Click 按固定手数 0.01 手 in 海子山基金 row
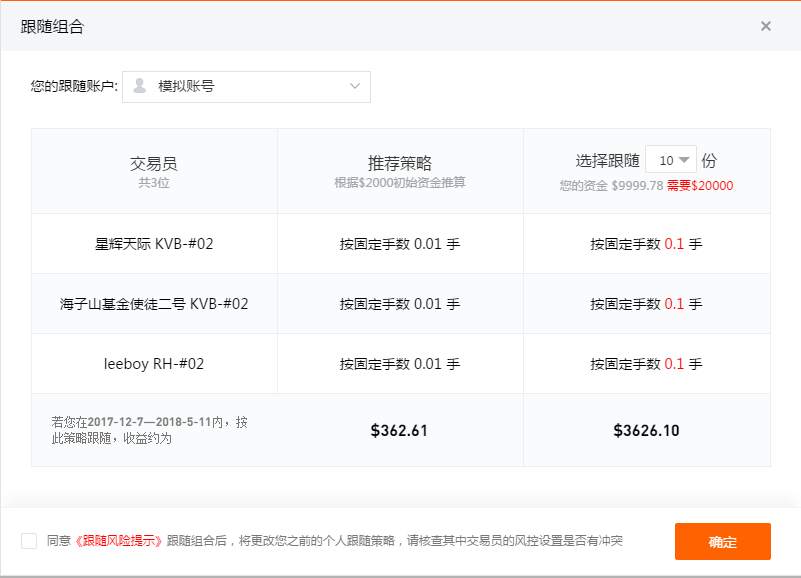 (x=399, y=304)
